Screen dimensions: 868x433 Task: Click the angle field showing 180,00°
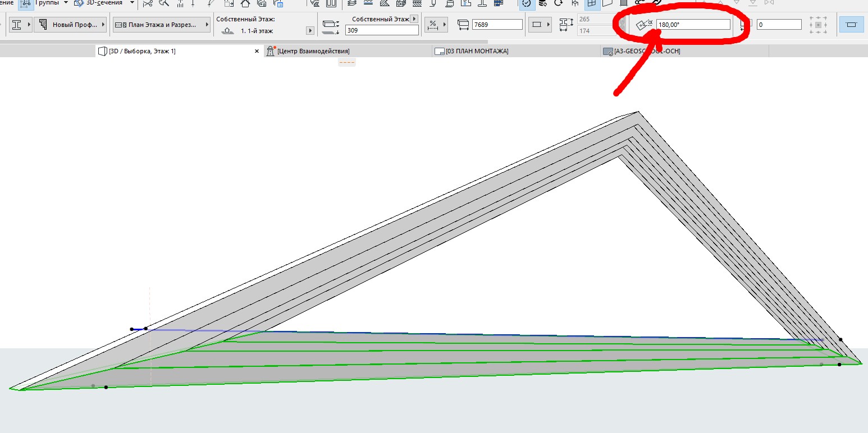[x=693, y=25]
